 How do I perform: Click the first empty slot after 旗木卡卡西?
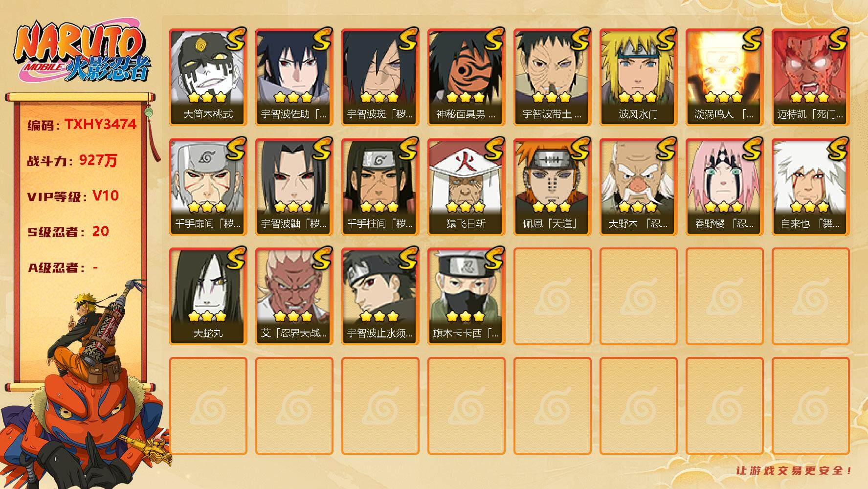point(553,296)
